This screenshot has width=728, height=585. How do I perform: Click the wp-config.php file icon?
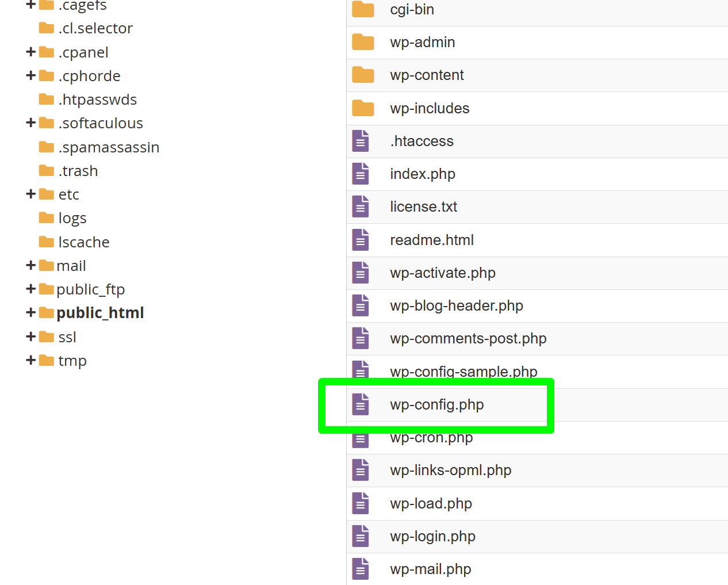coord(361,404)
